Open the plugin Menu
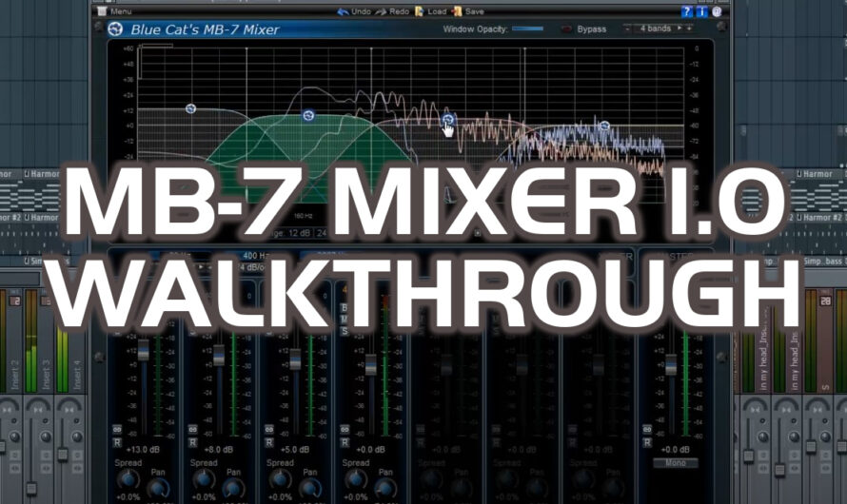Screen dimensions: 847x504 click(x=114, y=11)
